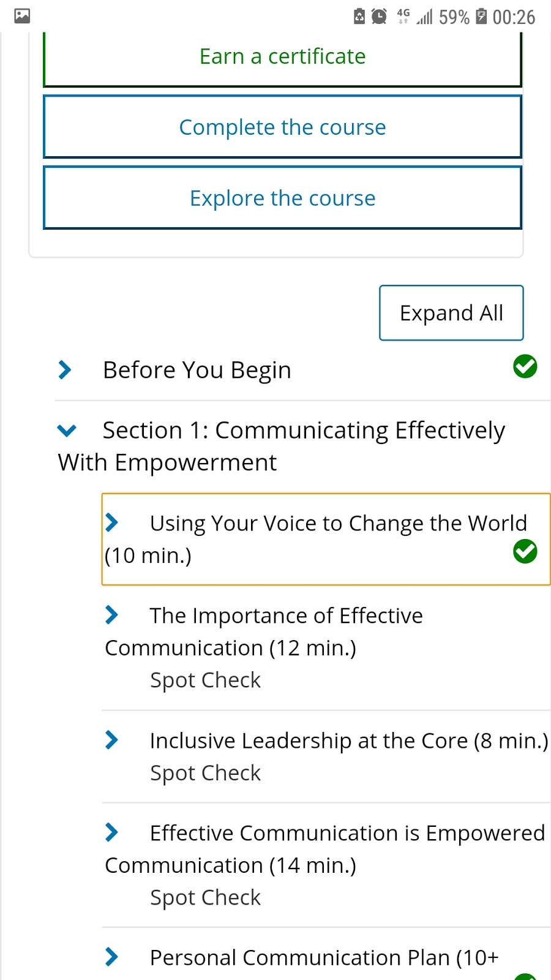Viewport: 551px width, 980px height.
Task: Tap the battery indicator icon
Action: [x=482, y=17]
